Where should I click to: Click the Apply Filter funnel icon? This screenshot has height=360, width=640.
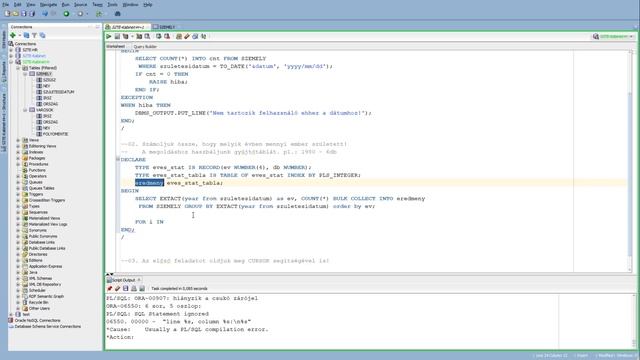pyautogui.click(x=34, y=36)
